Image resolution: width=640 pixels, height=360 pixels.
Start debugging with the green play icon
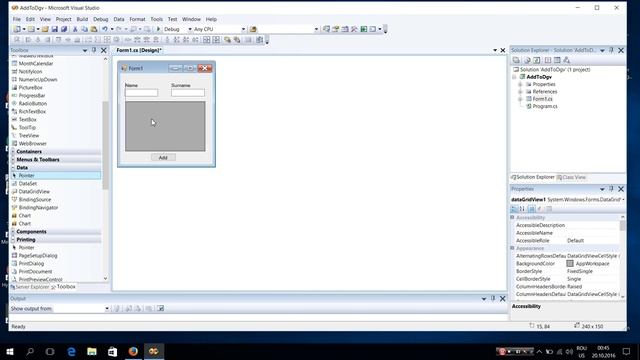pyautogui.click(x=158, y=29)
